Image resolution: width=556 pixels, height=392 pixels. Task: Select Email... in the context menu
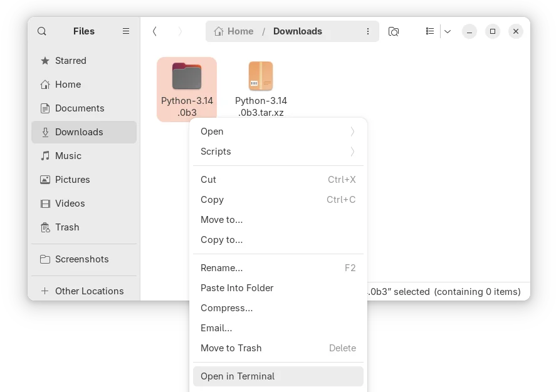tap(278, 328)
